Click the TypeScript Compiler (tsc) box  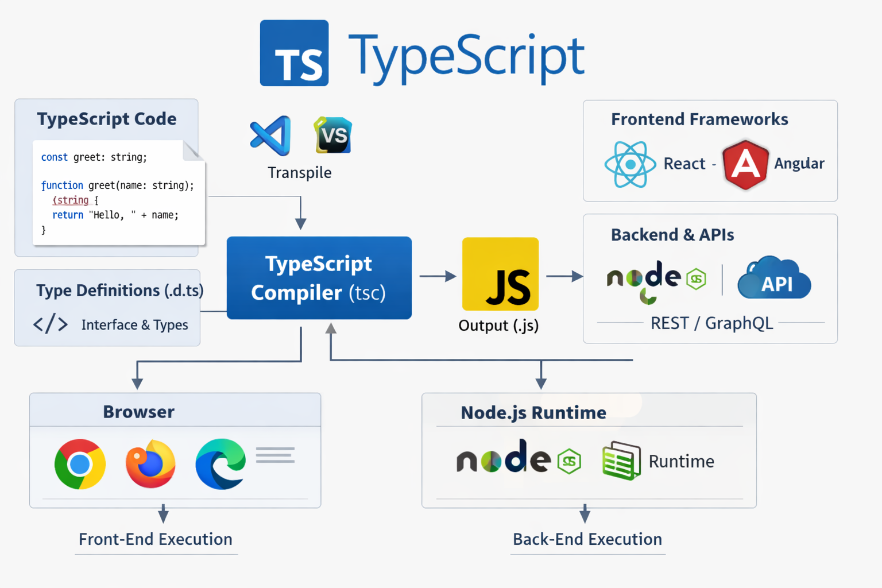(x=319, y=278)
